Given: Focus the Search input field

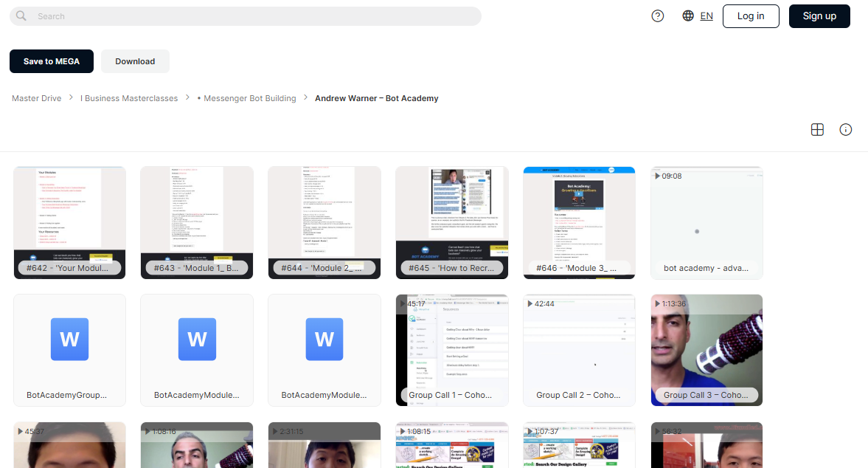Looking at the screenshot, I should (x=246, y=16).
